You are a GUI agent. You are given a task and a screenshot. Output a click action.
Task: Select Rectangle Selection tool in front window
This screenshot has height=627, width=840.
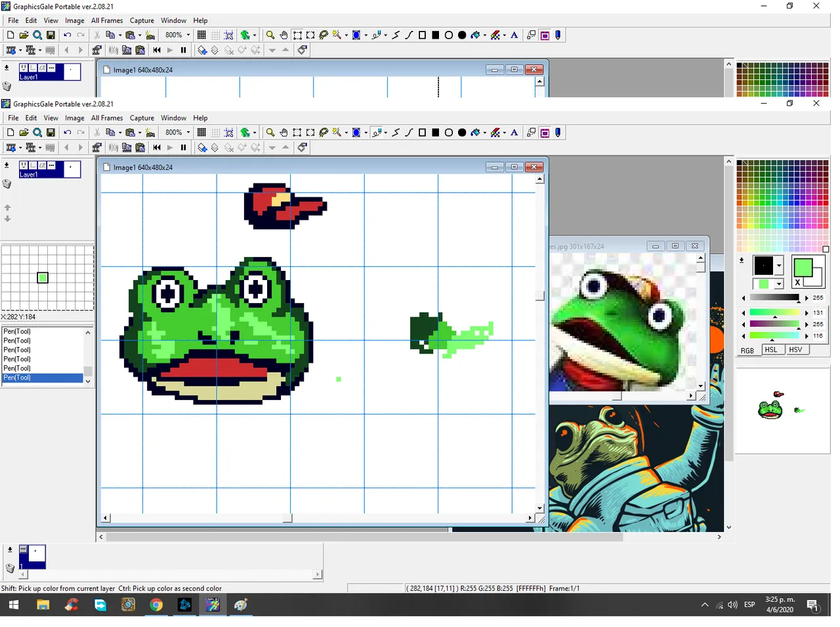[297, 132]
